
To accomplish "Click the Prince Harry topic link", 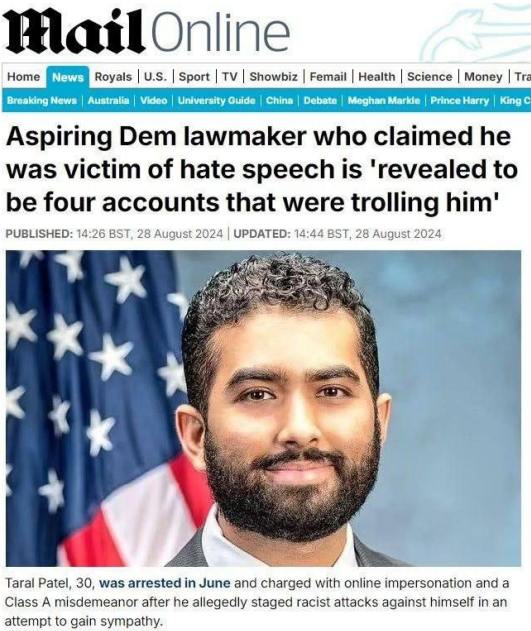I will point(459,100).
